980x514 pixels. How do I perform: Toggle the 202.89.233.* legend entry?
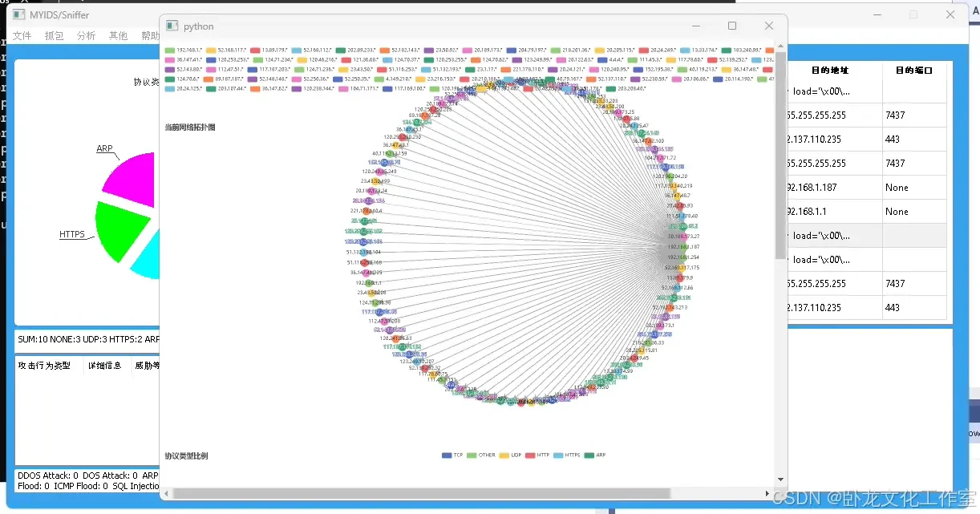pos(357,50)
